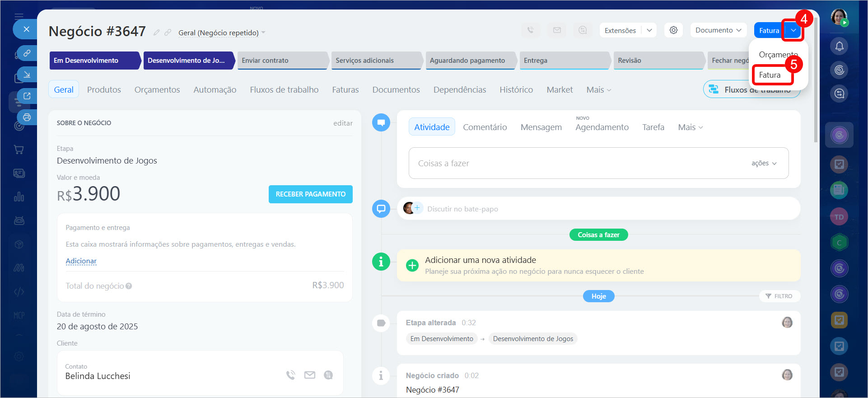Screen dimensions: 868x398
Task: Copy deal link using chain icon
Action: click(x=168, y=33)
